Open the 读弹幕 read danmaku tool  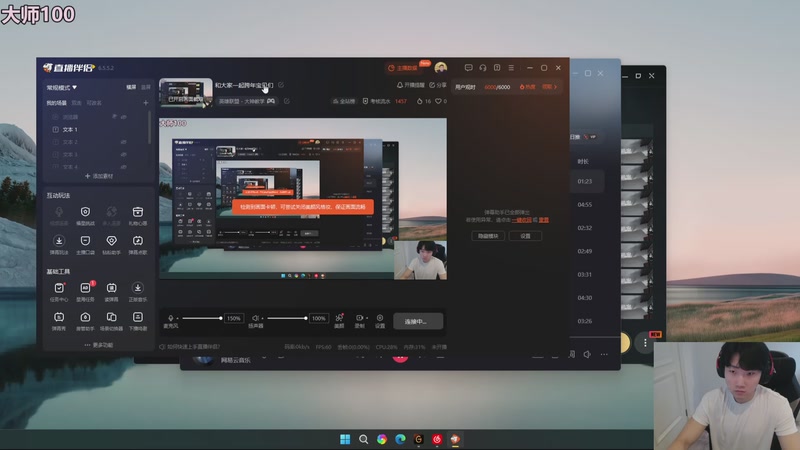(111, 292)
